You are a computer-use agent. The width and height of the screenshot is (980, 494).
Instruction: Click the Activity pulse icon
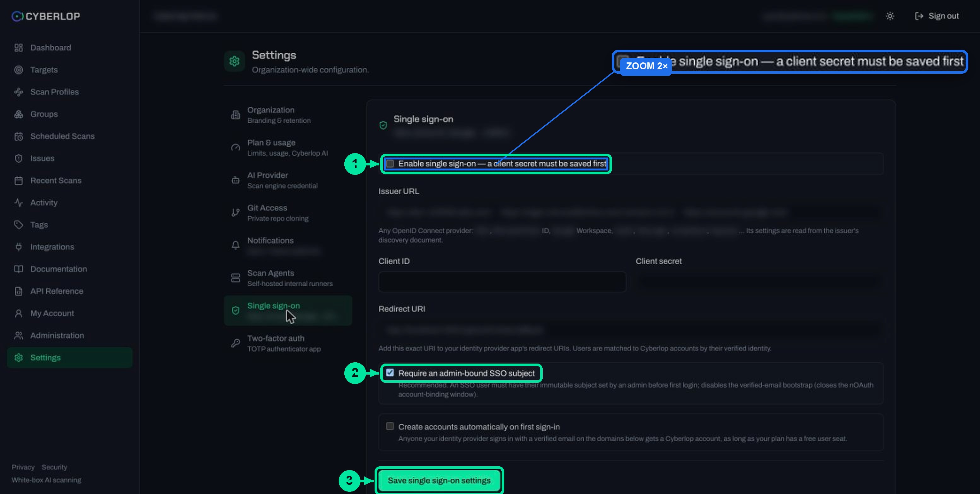[18, 203]
